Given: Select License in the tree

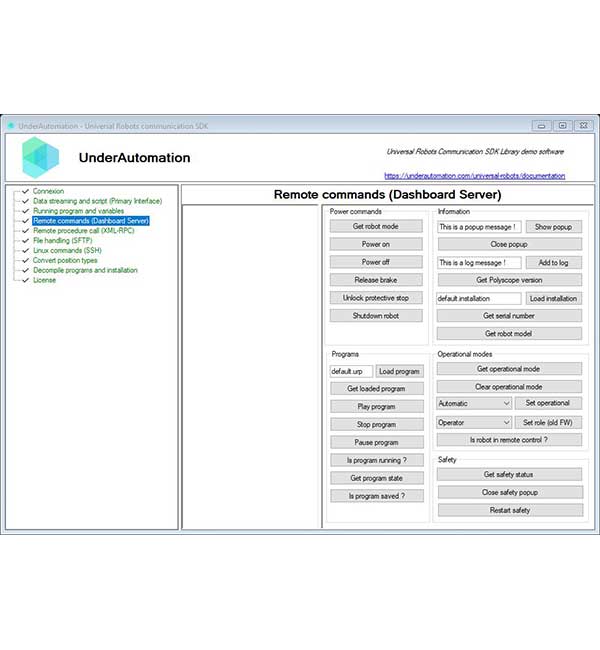Looking at the screenshot, I should click(44, 280).
